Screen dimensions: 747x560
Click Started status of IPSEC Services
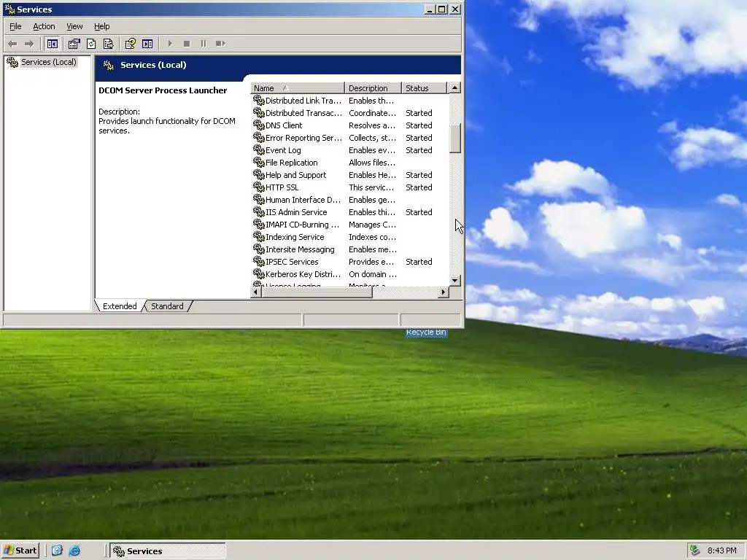tap(419, 262)
